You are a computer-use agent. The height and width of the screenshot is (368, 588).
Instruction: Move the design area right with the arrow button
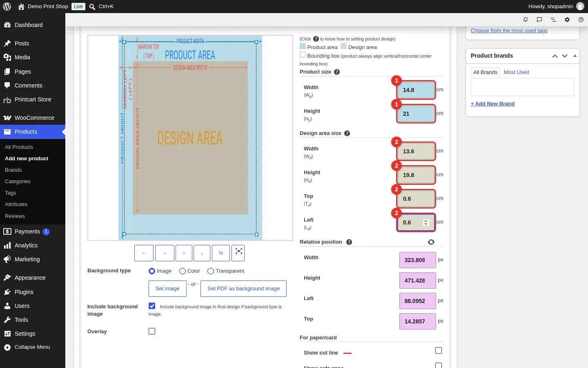(x=165, y=253)
